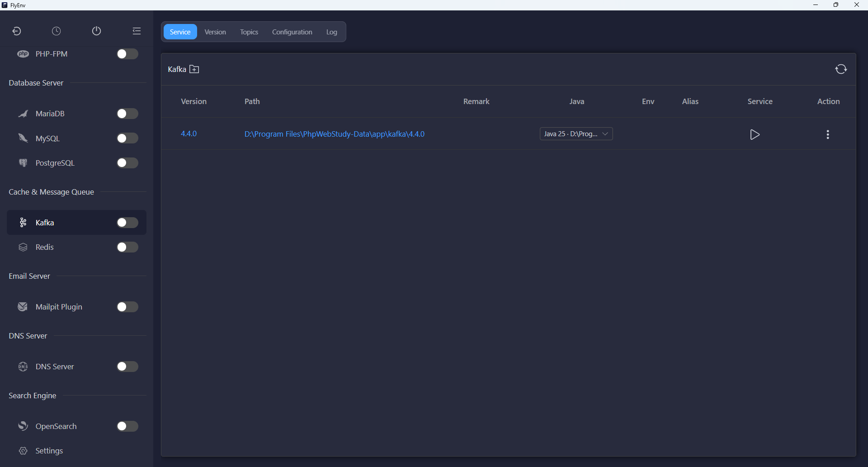Click the PHP-FPM icon in sidebar
The height and width of the screenshot is (467, 868).
[23, 54]
